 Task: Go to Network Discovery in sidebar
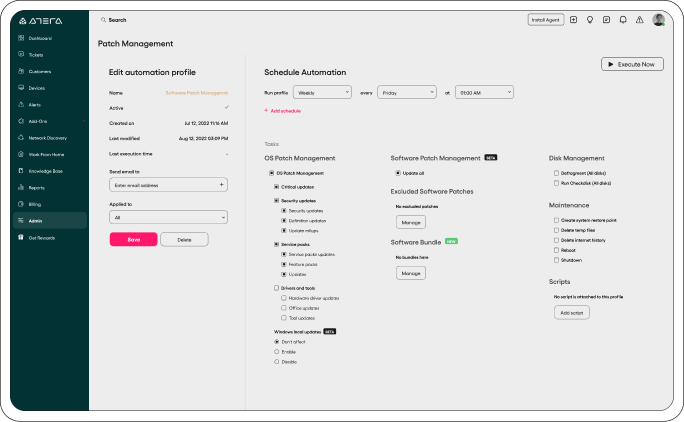point(47,137)
